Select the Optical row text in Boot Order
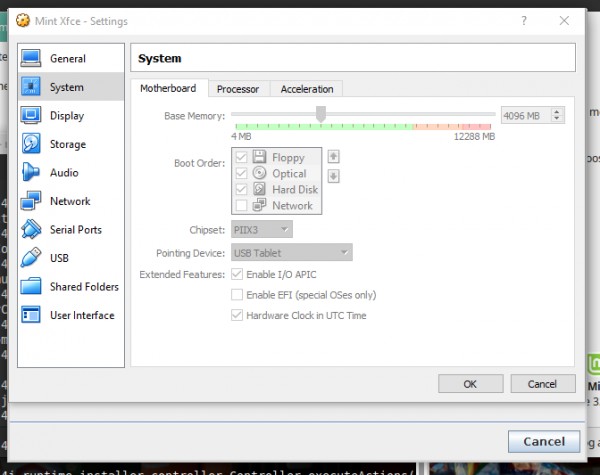 289,174
